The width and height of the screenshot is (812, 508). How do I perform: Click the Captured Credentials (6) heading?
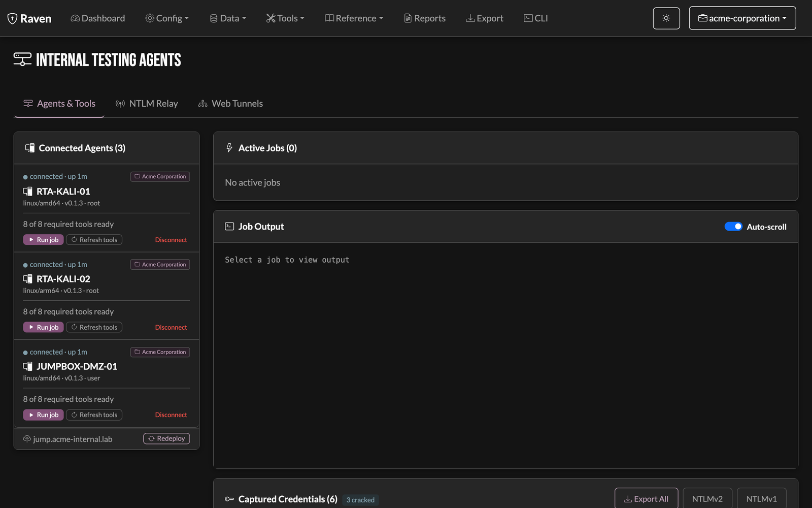tap(288, 499)
